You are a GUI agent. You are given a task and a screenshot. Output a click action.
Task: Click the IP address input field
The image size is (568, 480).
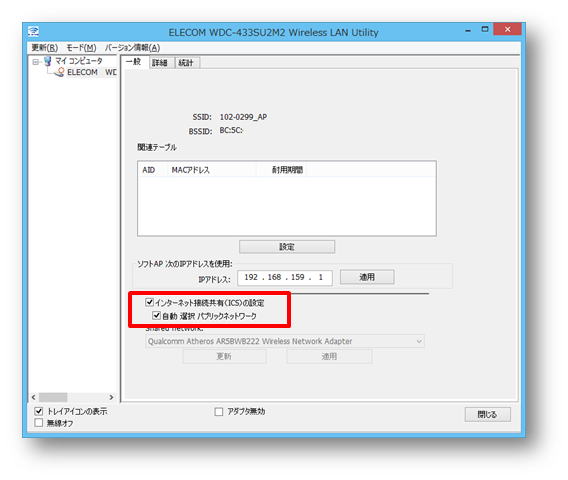285,278
